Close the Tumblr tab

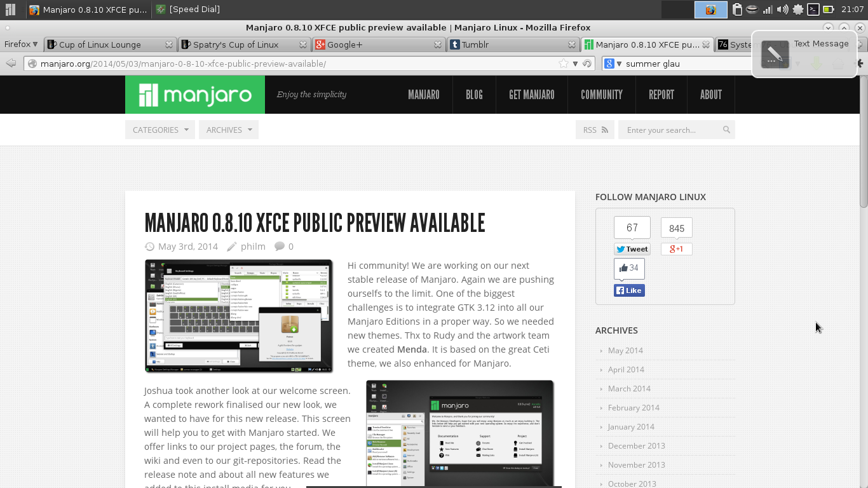[572, 44]
